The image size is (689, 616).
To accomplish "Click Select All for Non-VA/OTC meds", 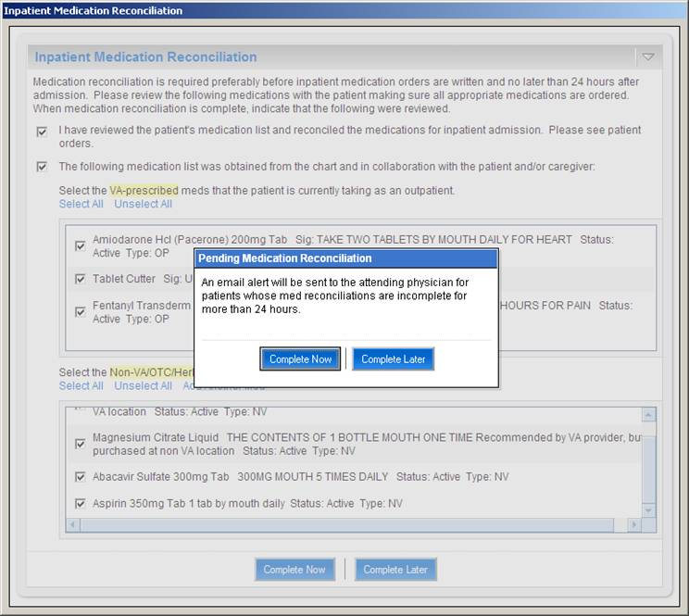I will pyautogui.click(x=81, y=385).
